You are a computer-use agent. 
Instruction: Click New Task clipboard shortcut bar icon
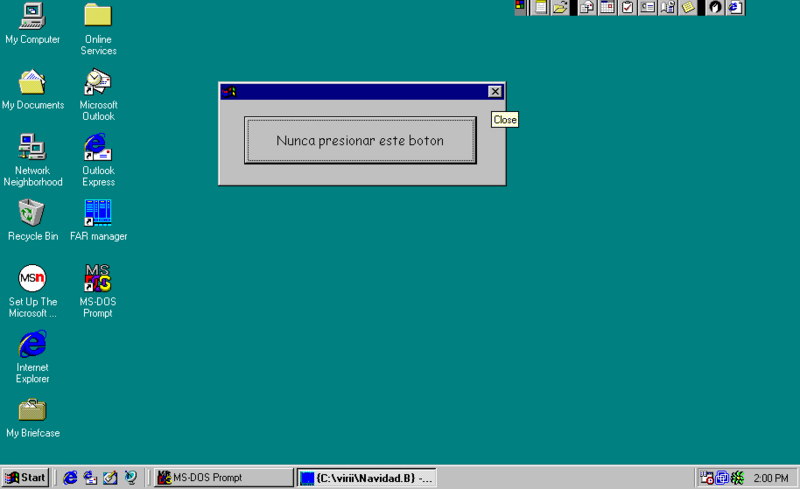coord(628,7)
